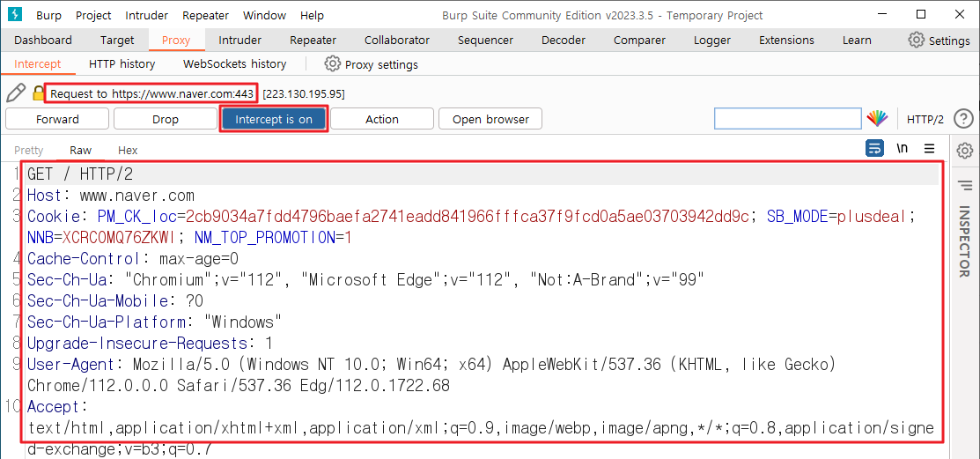Image resolution: width=980 pixels, height=459 pixels.
Task: Switch editor to Pretty view
Action: coord(29,150)
